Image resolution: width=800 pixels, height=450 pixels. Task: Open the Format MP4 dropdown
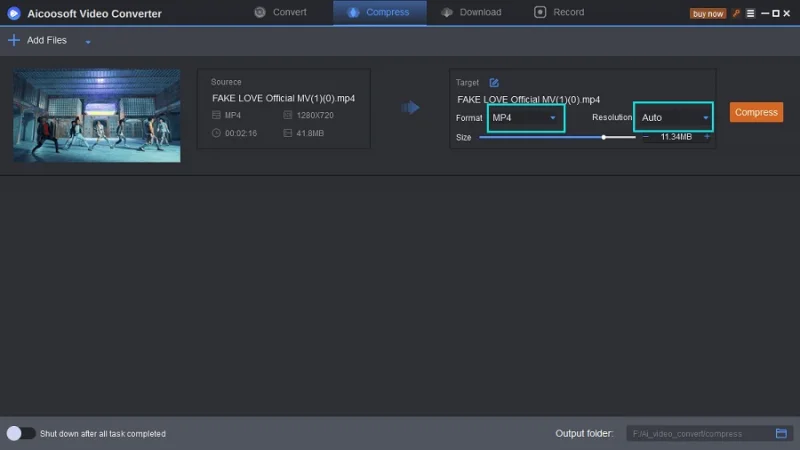(526, 117)
